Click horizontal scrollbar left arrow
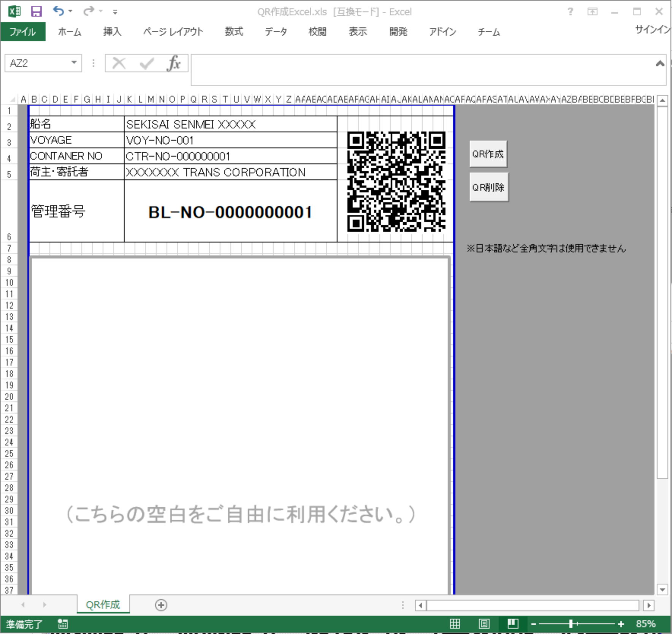The width and height of the screenshot is (672, 634). tap(420, 605)
